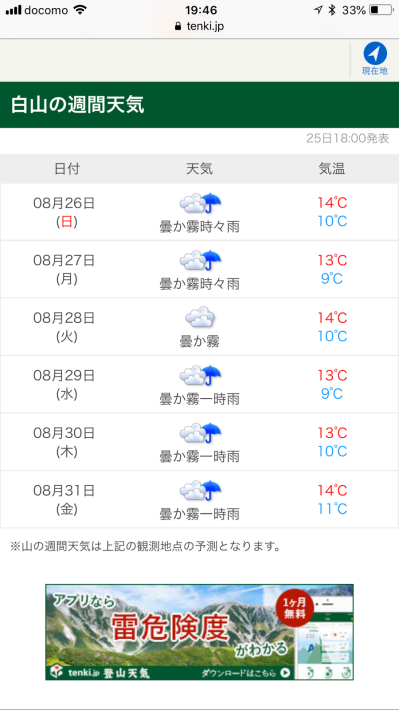Click the cloud-umbrella icon for 08月30日
The image size is (399, 710).
click(200, 433)
